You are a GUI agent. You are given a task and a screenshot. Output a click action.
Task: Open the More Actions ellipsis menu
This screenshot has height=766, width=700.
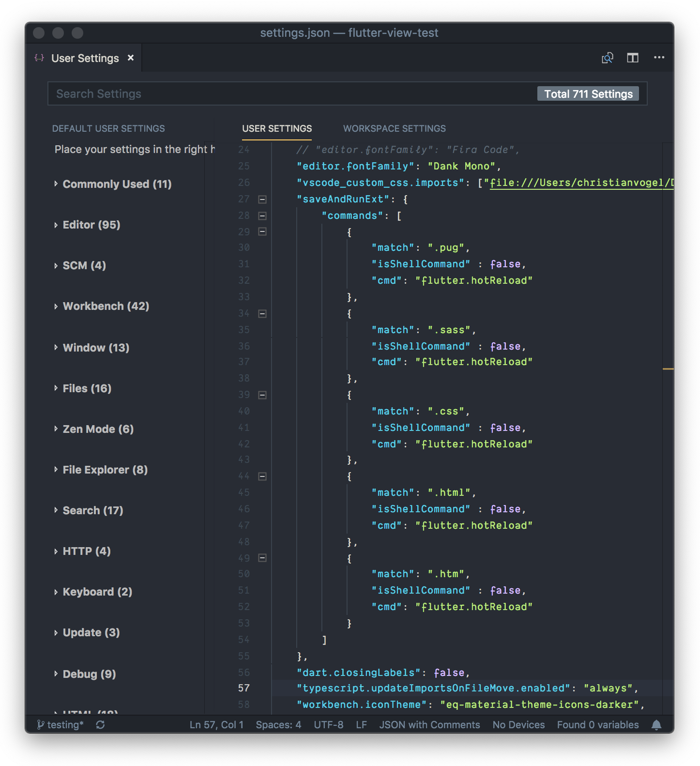point(659,58)
